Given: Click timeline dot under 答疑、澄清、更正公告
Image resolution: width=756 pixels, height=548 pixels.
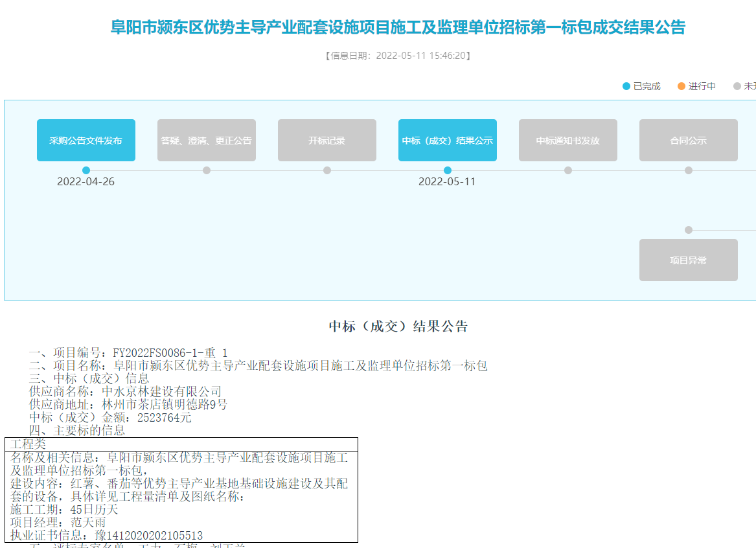Looking at the screenshot, I should 207,170.
